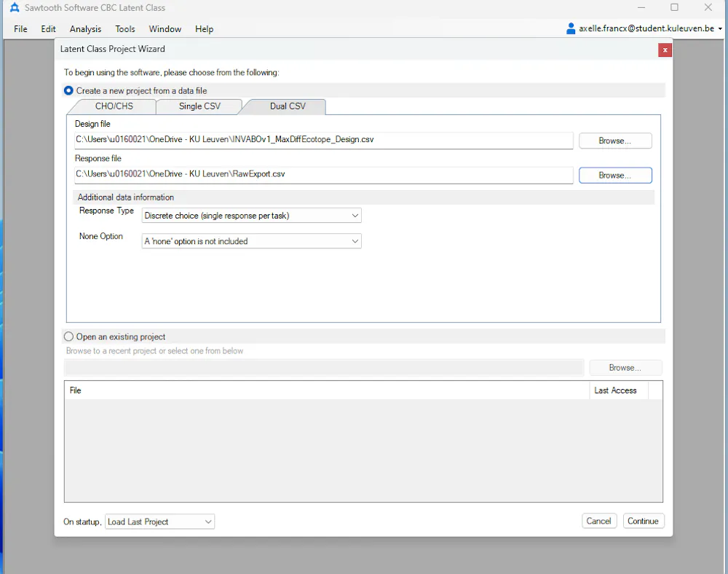This screenshot has height=574, width=728.
Task: Click the File column header in project list
Action: [327, 390]
